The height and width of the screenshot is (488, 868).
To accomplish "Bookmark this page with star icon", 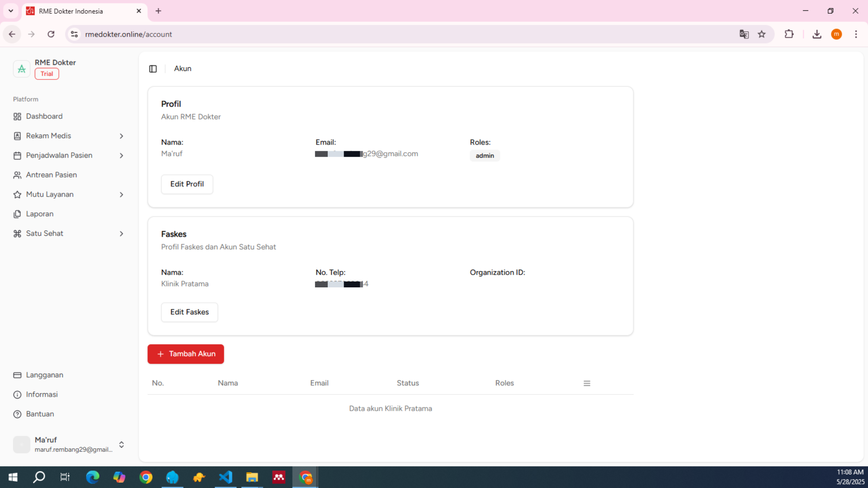I will 762,34.
